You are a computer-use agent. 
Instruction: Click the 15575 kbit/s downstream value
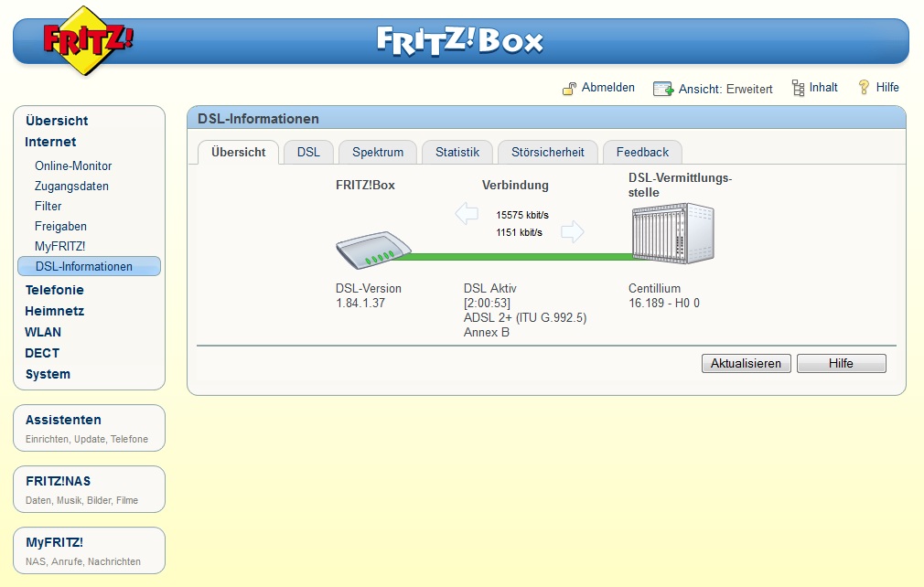[x=522, y=215]
